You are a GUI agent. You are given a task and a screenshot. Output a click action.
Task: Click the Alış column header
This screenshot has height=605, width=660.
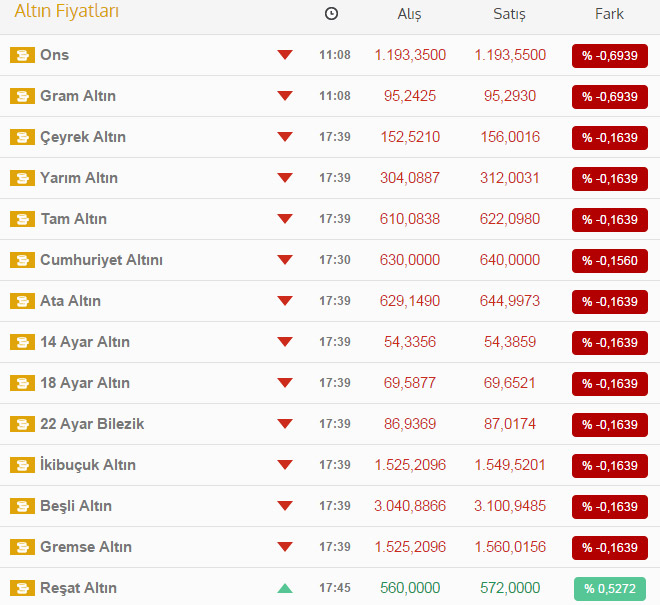tap(409, 14)
